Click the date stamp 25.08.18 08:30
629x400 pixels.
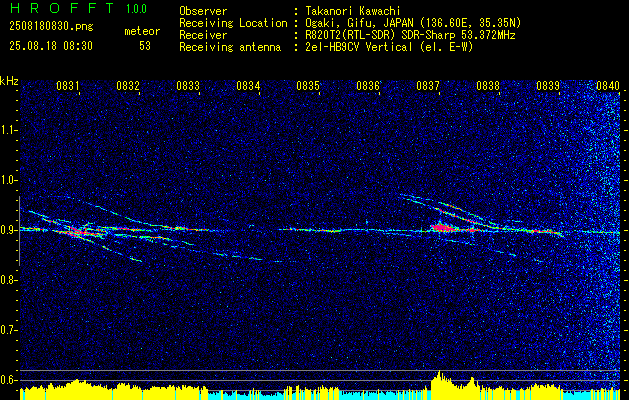tap(51, 46)
